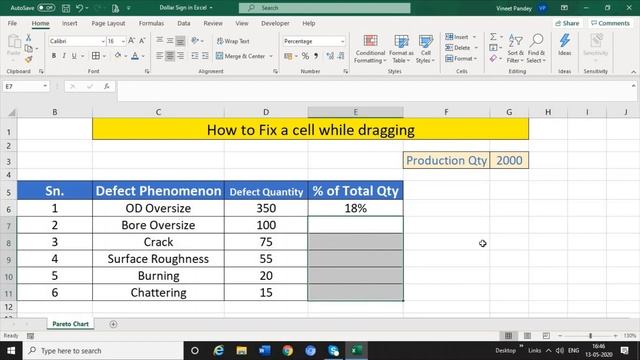Switch to the Formulas tab
640x360 pixels.
pos(151,23)
